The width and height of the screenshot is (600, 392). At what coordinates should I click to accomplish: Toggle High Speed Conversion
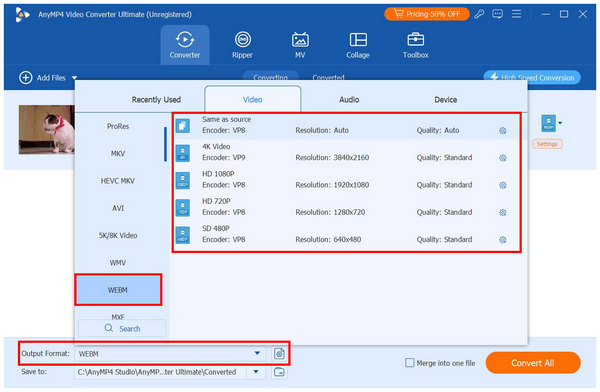click(x=532, y=77)
